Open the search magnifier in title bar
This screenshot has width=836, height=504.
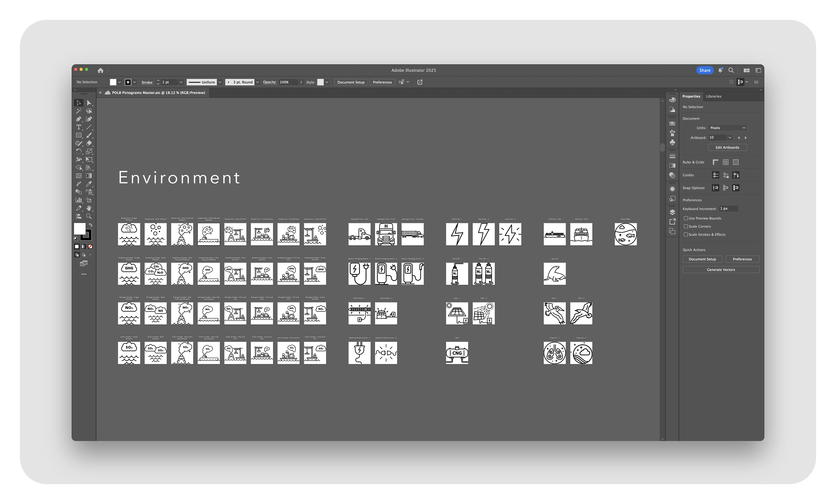[x=731, y=70]
